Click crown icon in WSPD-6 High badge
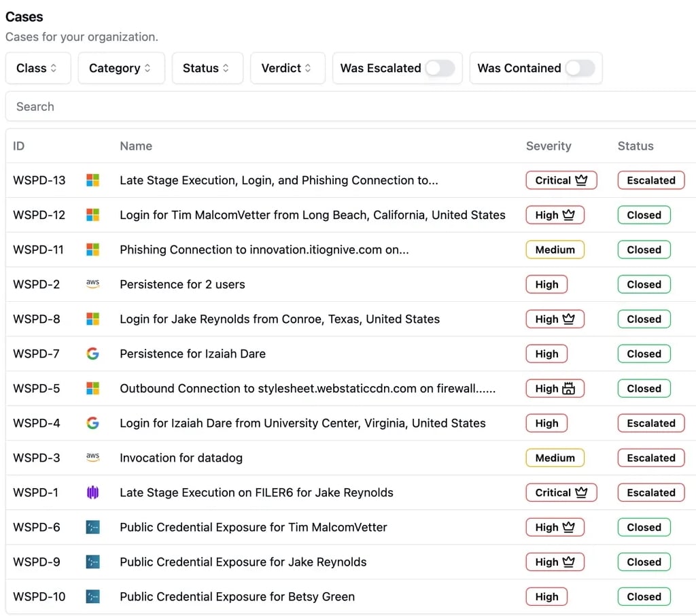This screenshot has width=696, height=616. (569, 527)
